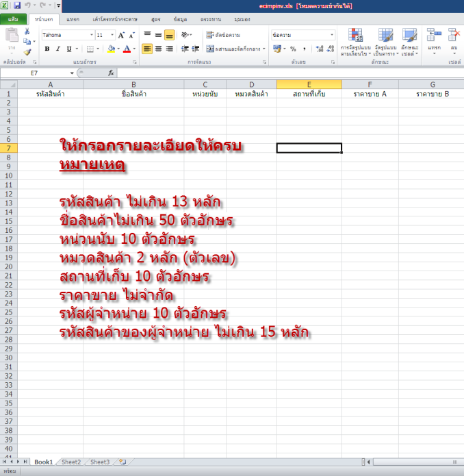
Task: Switch to the สูตร ribbon tab
Action: point(155,19)
